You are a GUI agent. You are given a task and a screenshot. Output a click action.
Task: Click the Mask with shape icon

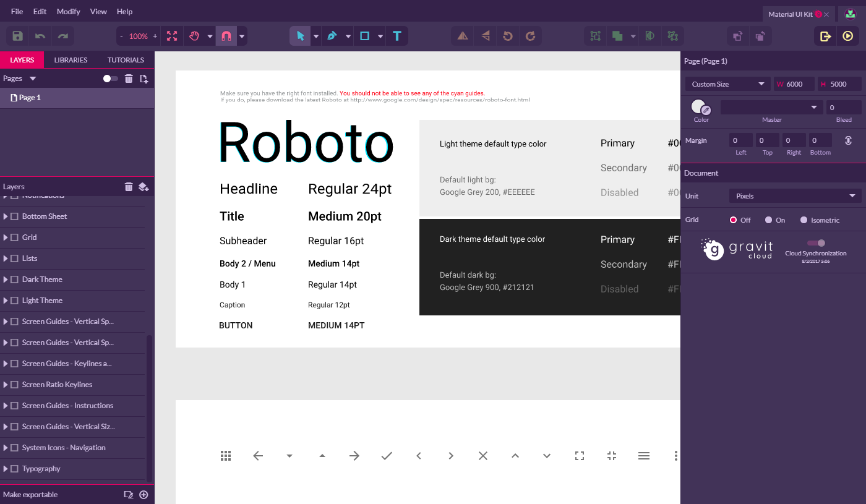click(649, 36)
